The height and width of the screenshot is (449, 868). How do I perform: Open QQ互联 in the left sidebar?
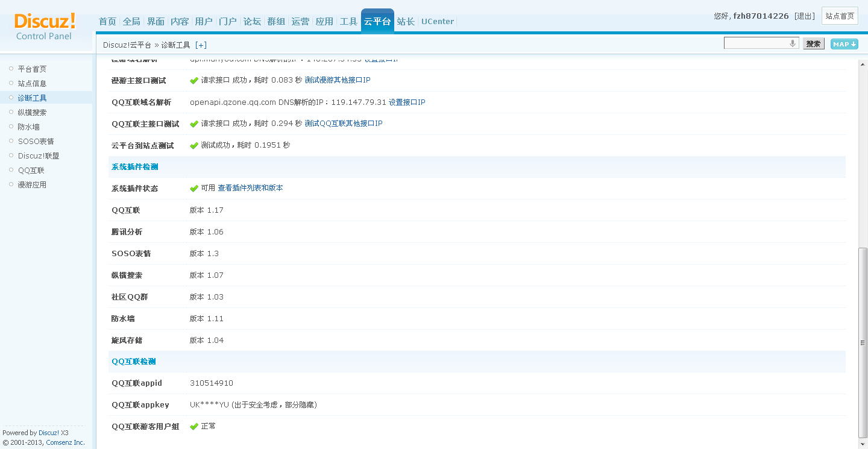pyautogui.click(x=31, y=171)
